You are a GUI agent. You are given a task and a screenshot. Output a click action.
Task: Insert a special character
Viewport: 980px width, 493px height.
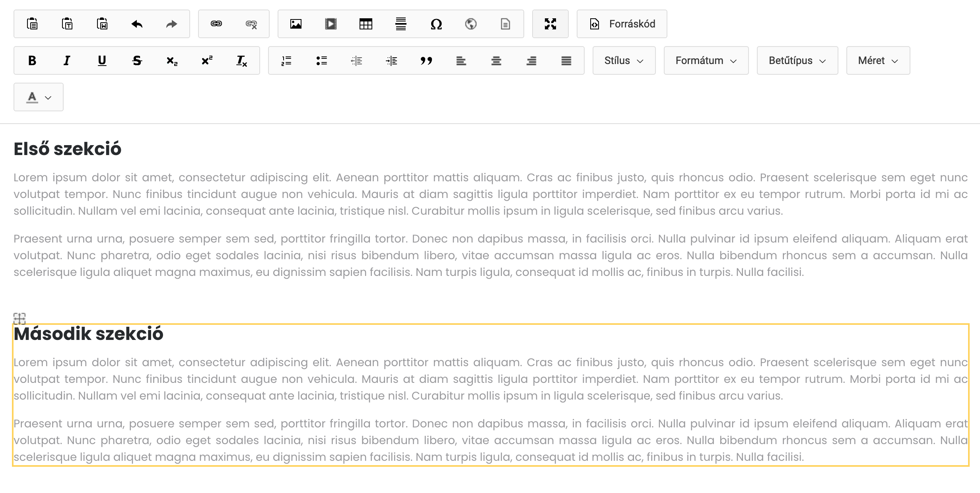[x=436, y=24]
